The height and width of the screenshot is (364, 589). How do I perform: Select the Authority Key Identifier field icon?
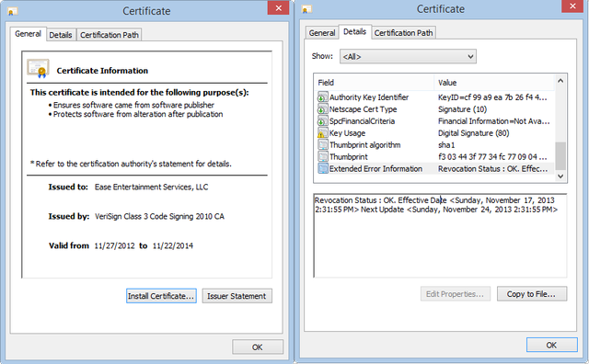pyautogui.click(x=322, y=97)
